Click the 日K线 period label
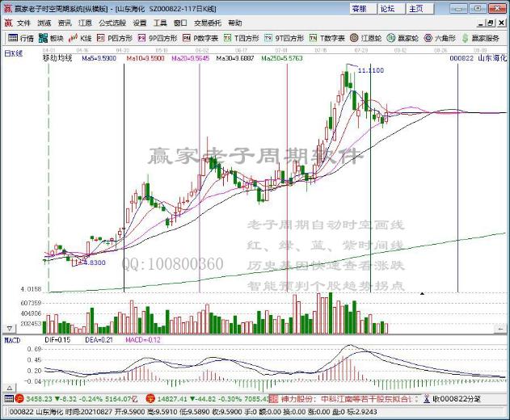 pyautogui.click(x=14, y=53)
